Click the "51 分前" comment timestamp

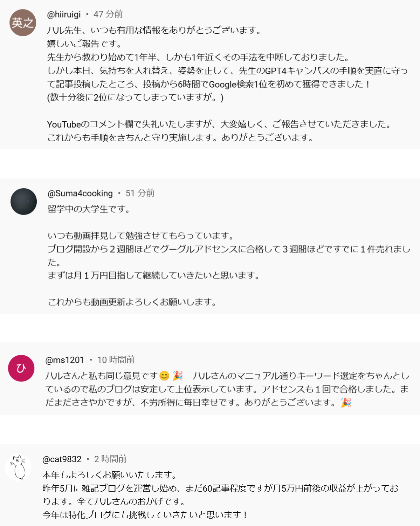[x=140, y=193]
